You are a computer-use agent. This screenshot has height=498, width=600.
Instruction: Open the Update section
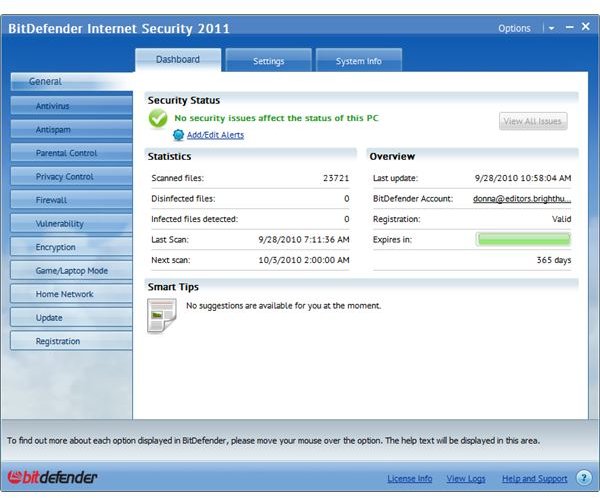click(72, 318)
